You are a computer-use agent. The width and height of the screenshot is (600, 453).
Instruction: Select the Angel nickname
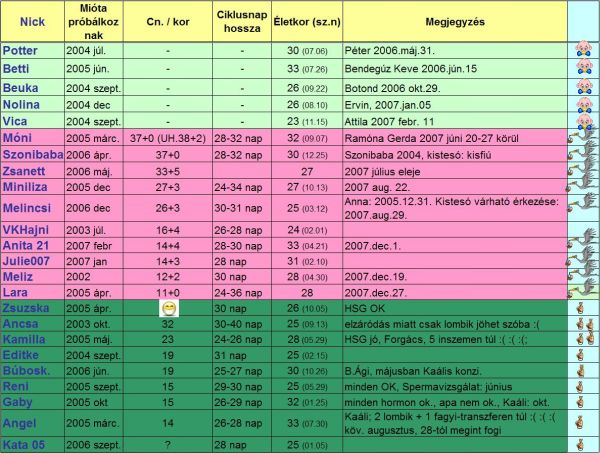click(x=22, y=423)
